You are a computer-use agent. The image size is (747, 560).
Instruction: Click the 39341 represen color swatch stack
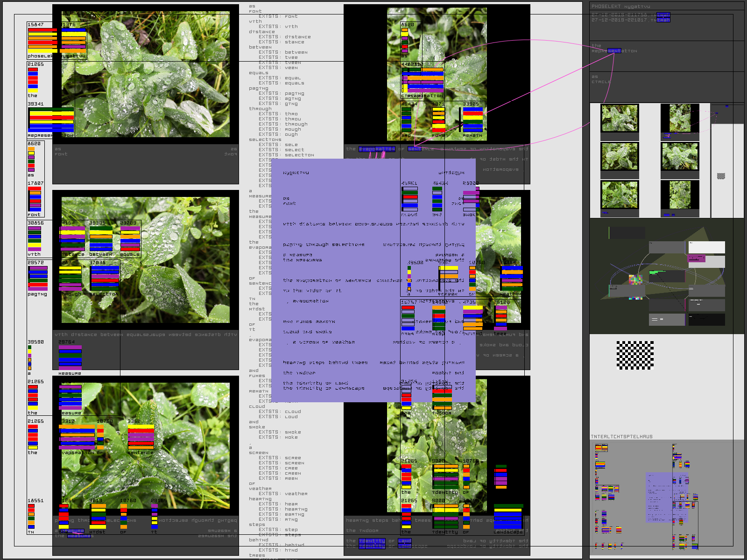point(51,120)
